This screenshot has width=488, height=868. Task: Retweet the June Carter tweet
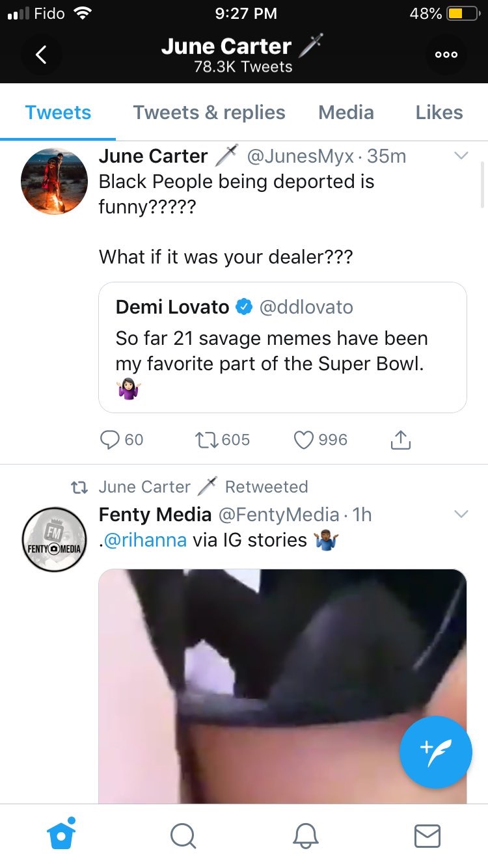click(206, 441)
